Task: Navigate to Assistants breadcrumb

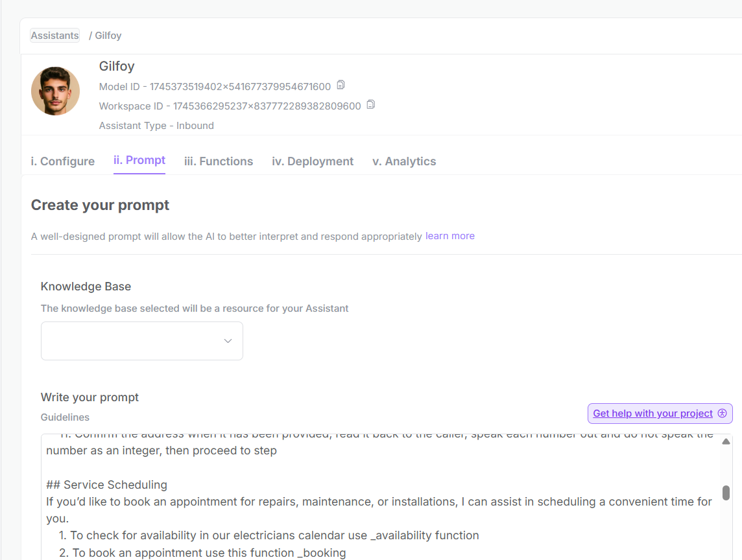Action: tap(55, 36)
